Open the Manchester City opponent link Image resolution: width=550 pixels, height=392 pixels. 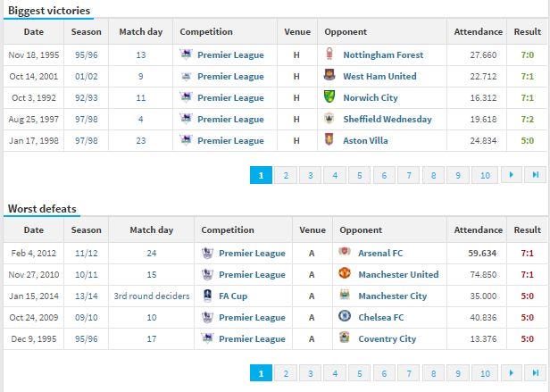pos(393,296)
